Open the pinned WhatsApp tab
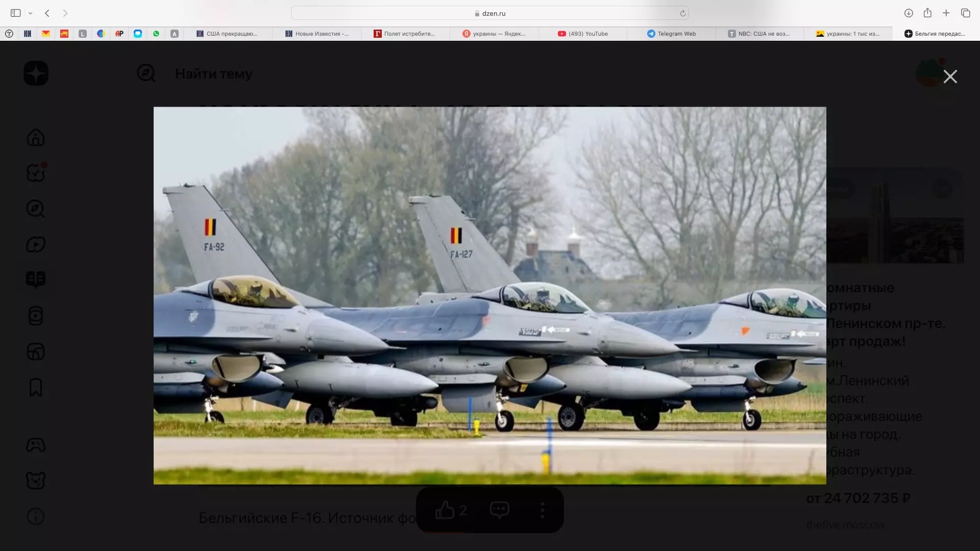This screenshot has height=551, width=980. pyautogui.click(x=156, y=34)
